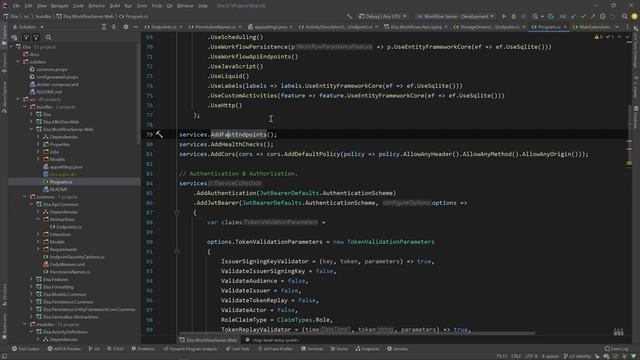Open the Window menu

pyautogui.click(x=185, y=6)
